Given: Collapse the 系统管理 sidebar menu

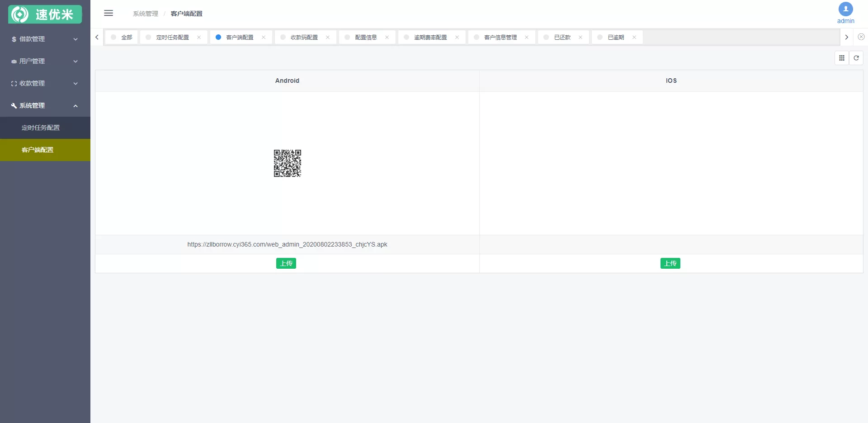Looking at the screenshot, I should (45, 105).
